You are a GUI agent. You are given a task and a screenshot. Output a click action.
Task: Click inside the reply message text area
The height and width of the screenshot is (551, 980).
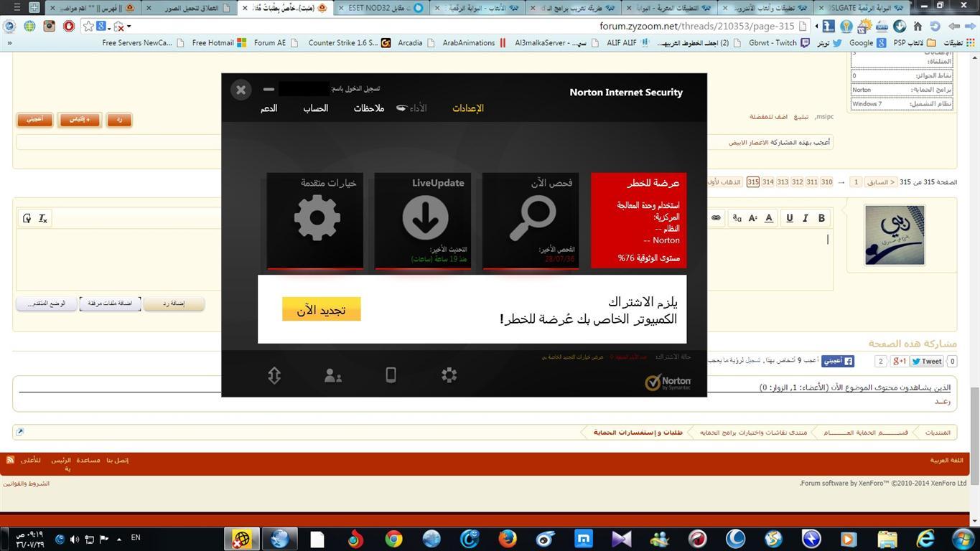pyautogui.click(x=424, y=260)
